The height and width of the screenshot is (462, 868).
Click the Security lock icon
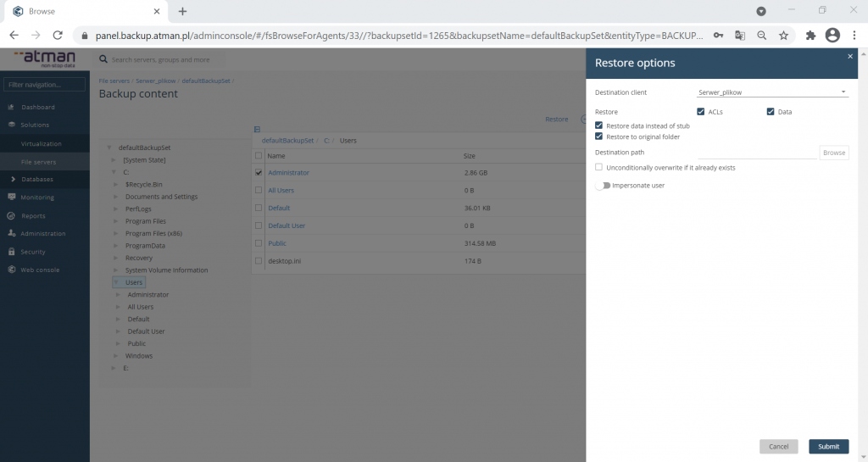pyautogui.click(x=11, y=252)
